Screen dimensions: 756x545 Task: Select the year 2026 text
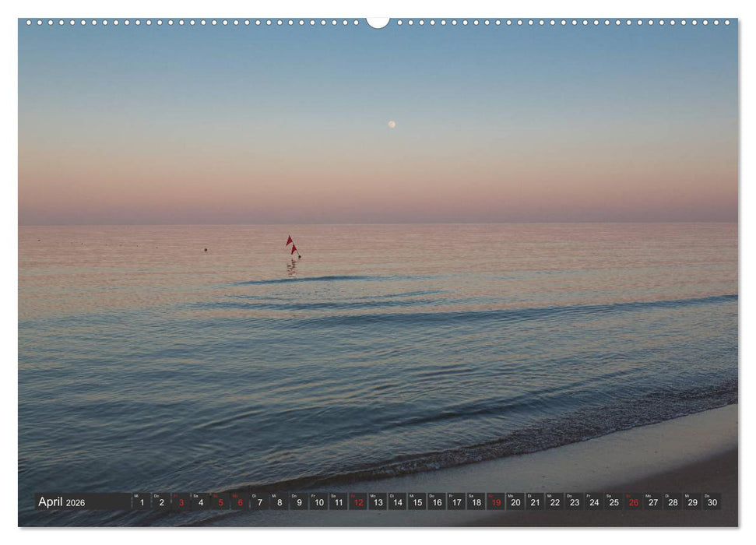(75, 504)
